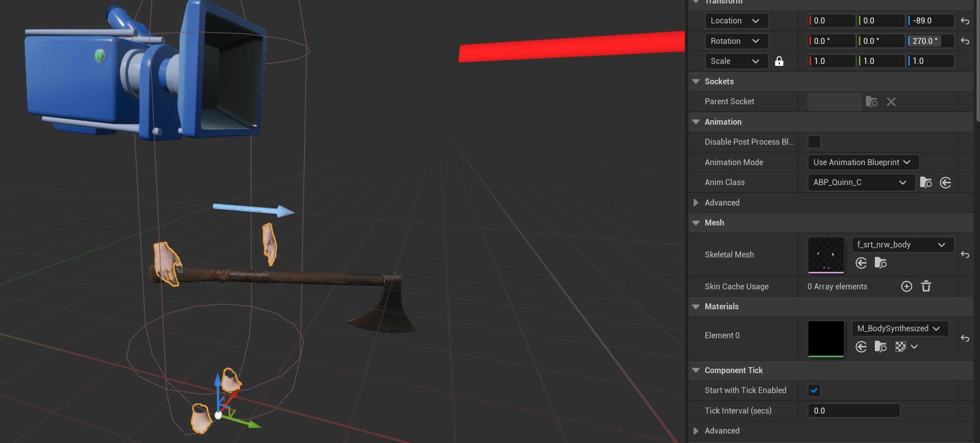Viewport: 980px width, 443px height.
Task: Open the Animation Mode dropdown
Action: (863, 162)
